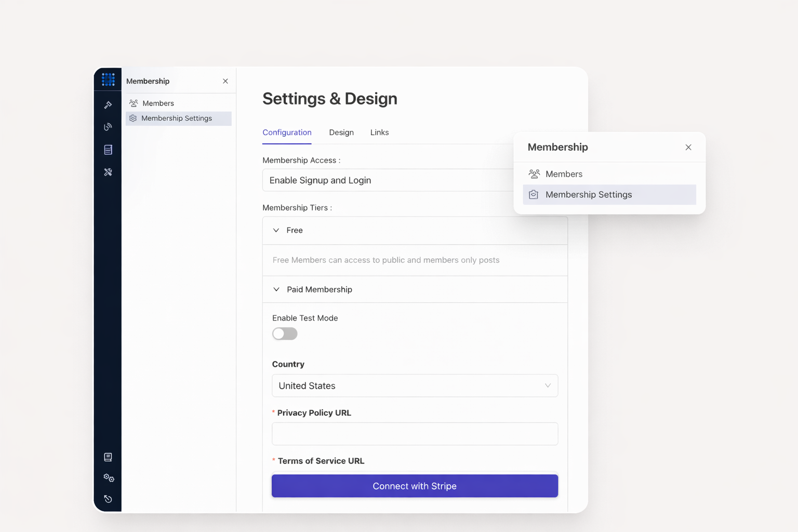Open the book icon near the sidebar bottom
This screenshot has height=532, width=798.
click(x=108, y=457)
